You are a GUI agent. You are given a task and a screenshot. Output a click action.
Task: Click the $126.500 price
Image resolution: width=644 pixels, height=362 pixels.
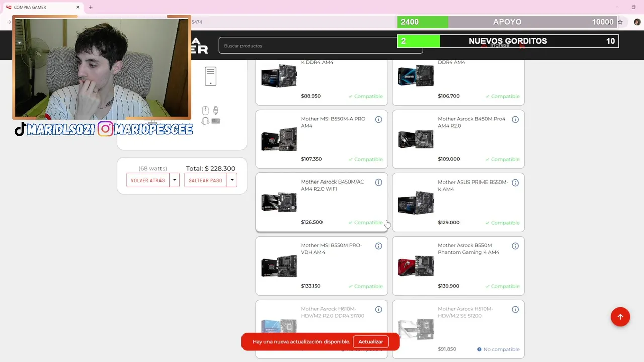pos(312,222)
